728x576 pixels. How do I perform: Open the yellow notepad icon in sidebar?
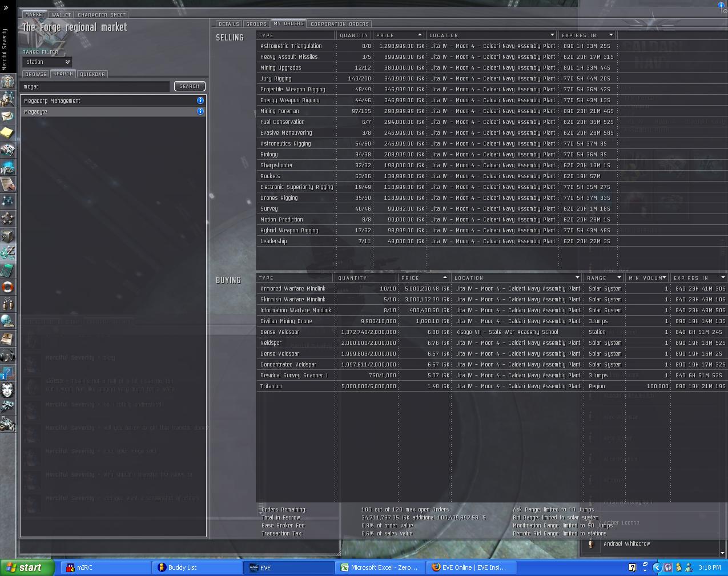(x=7, y=133)
